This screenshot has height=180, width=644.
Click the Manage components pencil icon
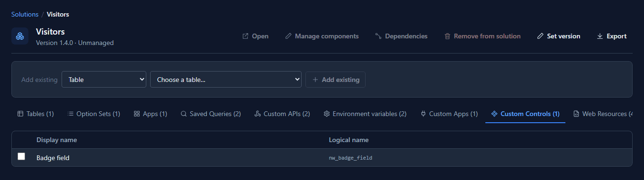288,36
